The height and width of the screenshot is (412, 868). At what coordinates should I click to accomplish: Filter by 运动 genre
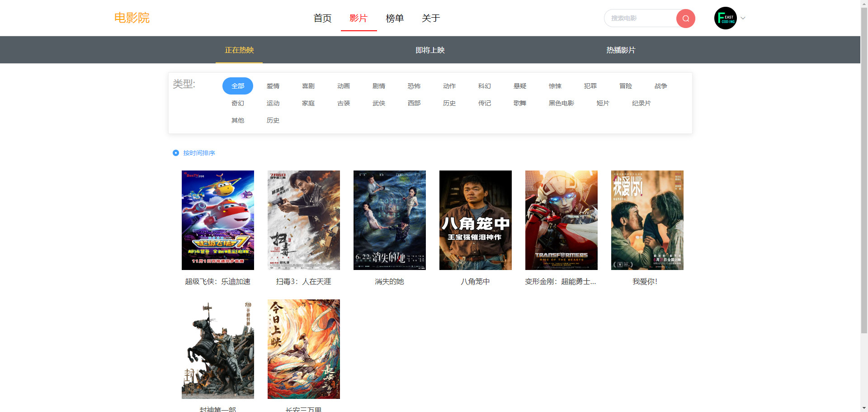click(273, 103)
